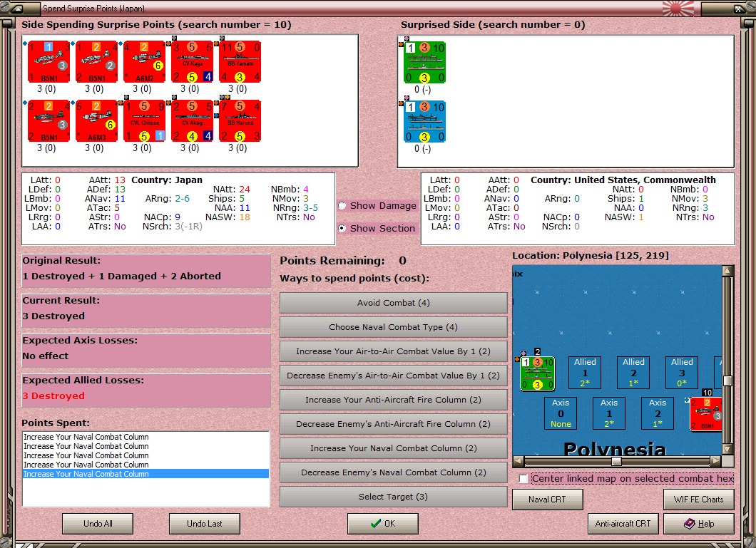Click the Axis 1 section box

coord(609,413)
